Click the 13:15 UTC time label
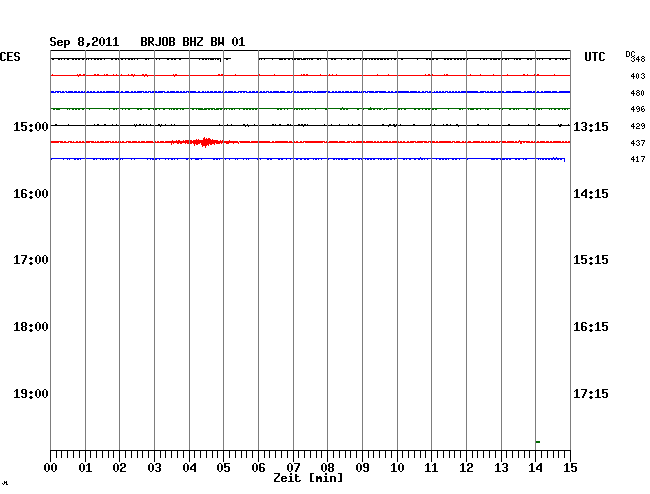The height and width of the screenshot is (494, 650). tap(591, 126)
